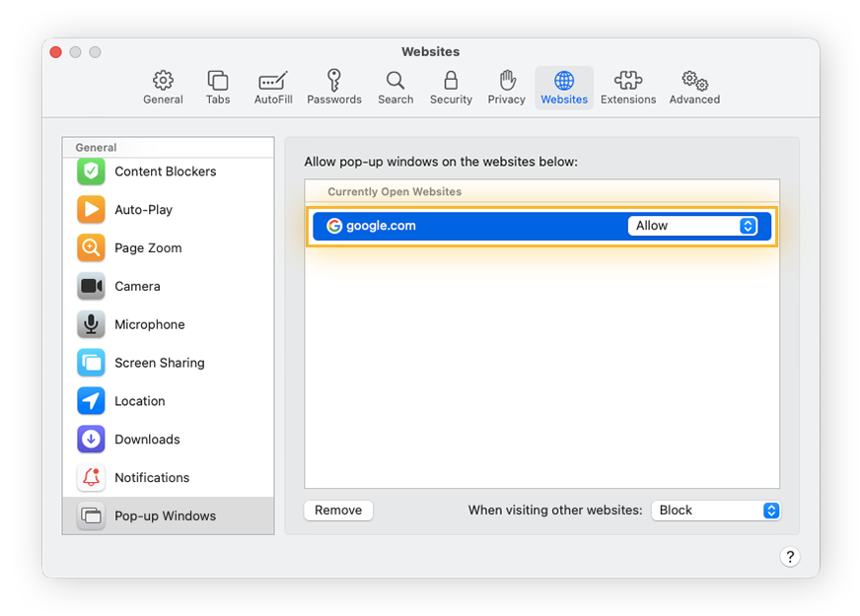Screen dimensions: 860x616
Task: Open the Security lock icon
Action: tap(451, 80)
